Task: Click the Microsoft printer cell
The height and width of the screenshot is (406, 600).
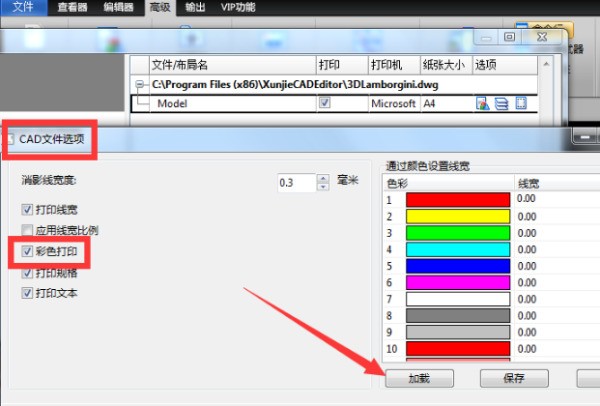Action: pyautogui.click(x=394, y=103)
